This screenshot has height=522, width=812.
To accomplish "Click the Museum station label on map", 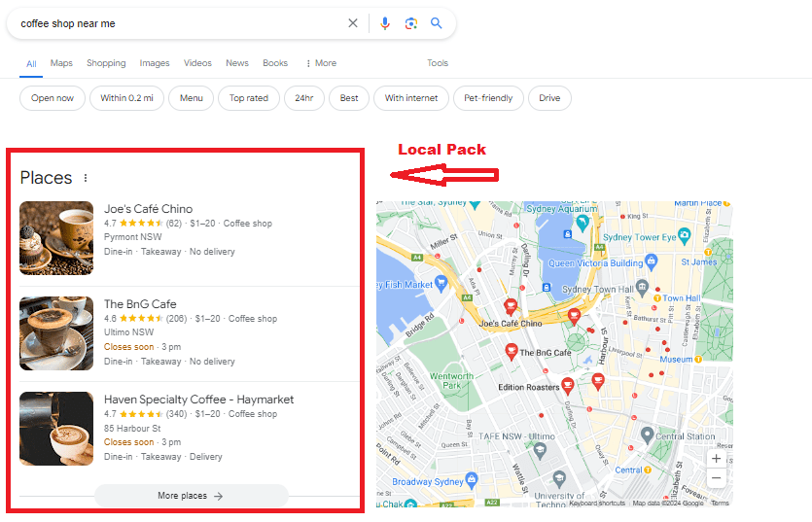I will (x=676, y=359).
